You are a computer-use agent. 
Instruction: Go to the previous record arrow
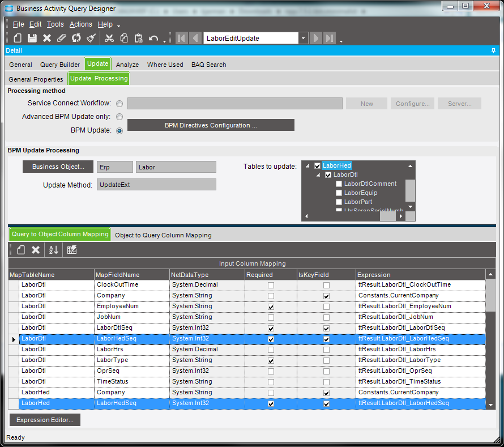coord(195,39)
